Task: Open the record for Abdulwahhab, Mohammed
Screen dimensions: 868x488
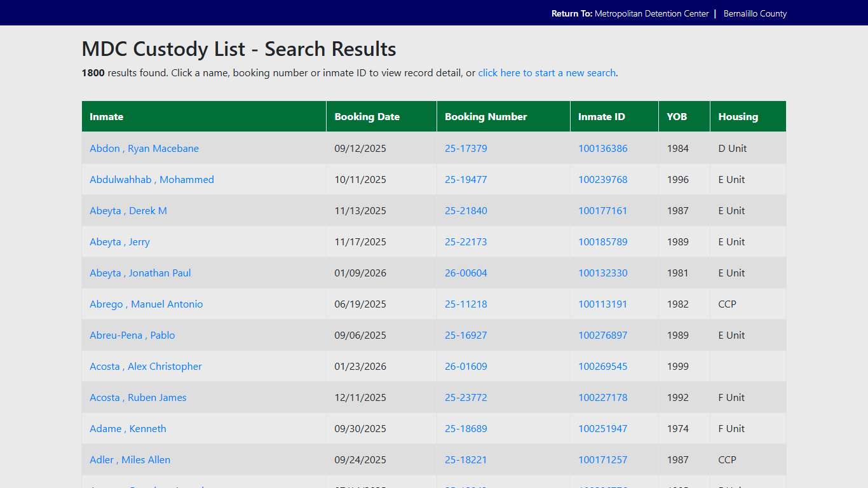Action: (x=152, y=179)
